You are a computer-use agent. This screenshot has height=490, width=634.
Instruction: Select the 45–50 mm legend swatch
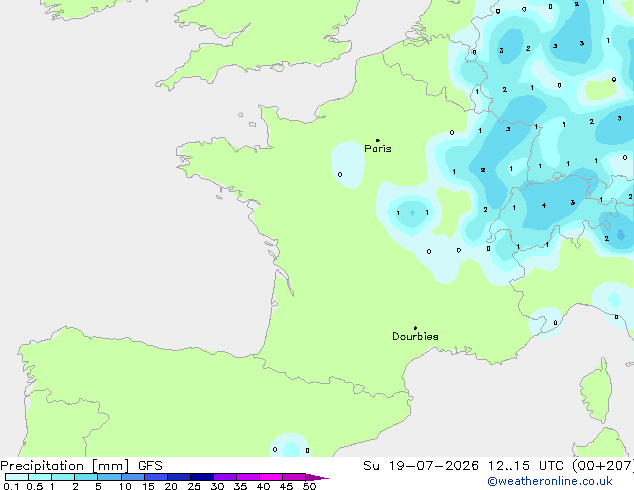point(294,477)
